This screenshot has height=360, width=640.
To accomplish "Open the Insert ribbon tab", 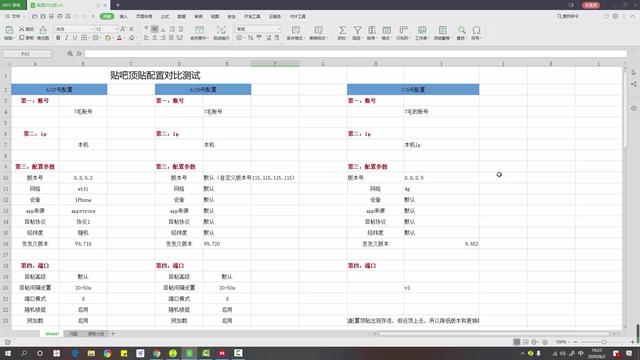I will [x=123, y=16].
